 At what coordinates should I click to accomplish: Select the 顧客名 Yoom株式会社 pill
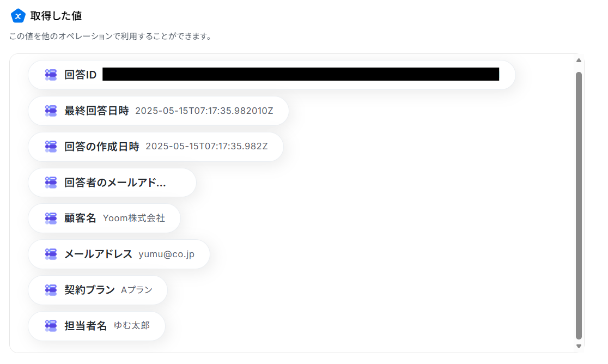104,219
